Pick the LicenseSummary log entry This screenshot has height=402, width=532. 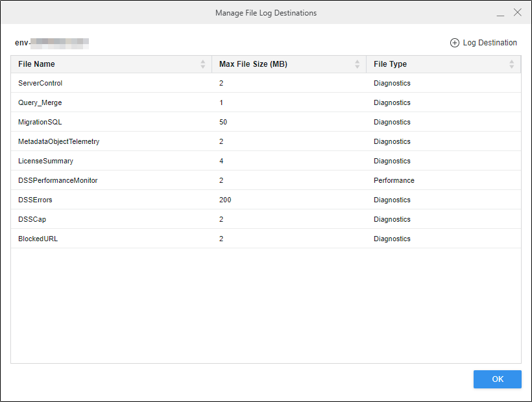45,161
